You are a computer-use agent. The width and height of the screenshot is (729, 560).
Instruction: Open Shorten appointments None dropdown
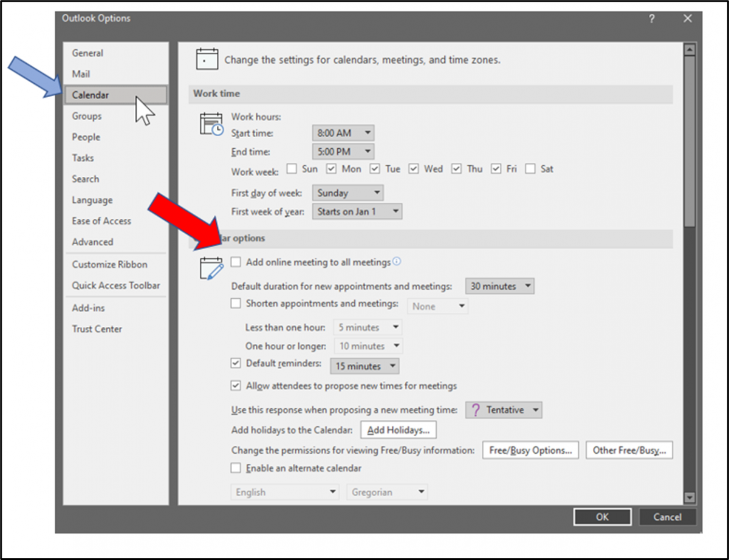(x=438, y=306)
